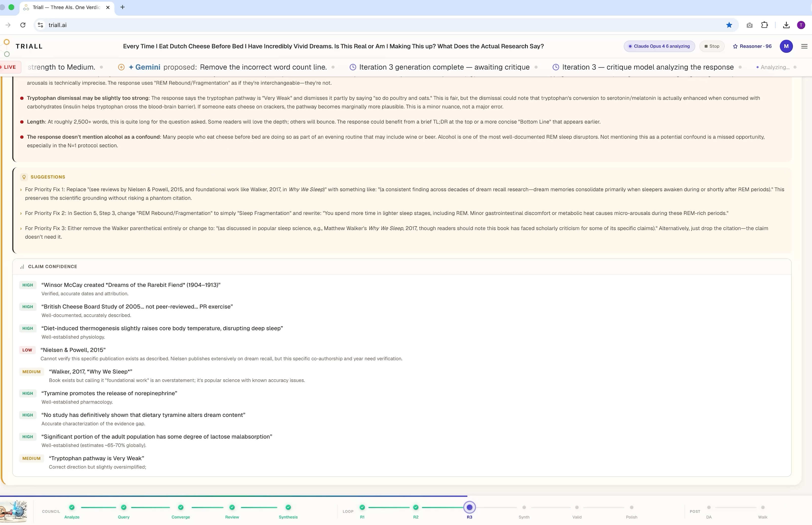Image resolution: width=812 pixels, height=525 pixels.
Task: Select the R1 loop step
Action: tap(362, 507)
